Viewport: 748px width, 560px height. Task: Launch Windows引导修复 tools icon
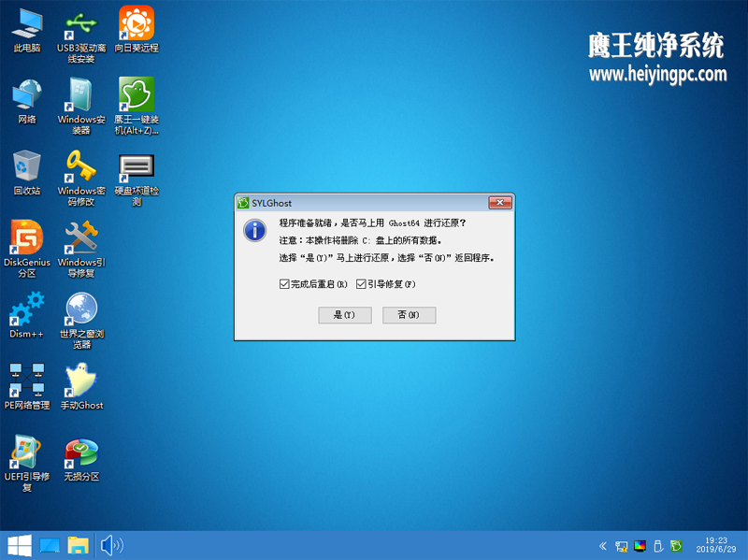81,249
